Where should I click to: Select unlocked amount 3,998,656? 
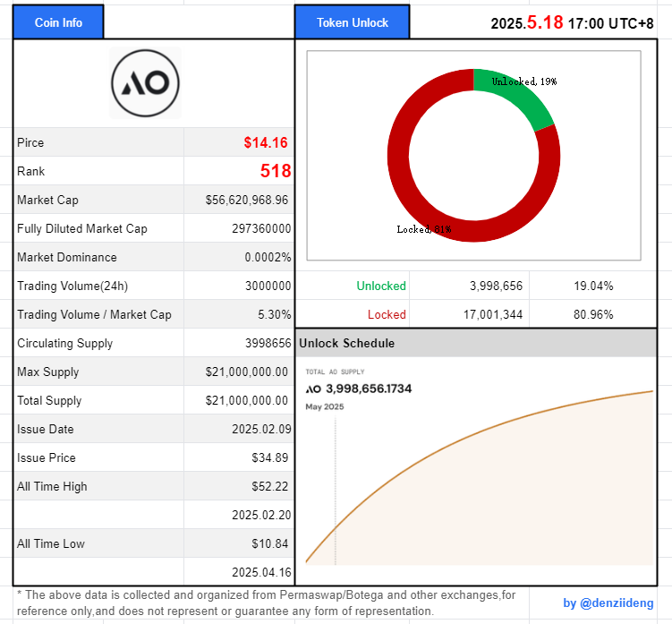tap(497, 286)
